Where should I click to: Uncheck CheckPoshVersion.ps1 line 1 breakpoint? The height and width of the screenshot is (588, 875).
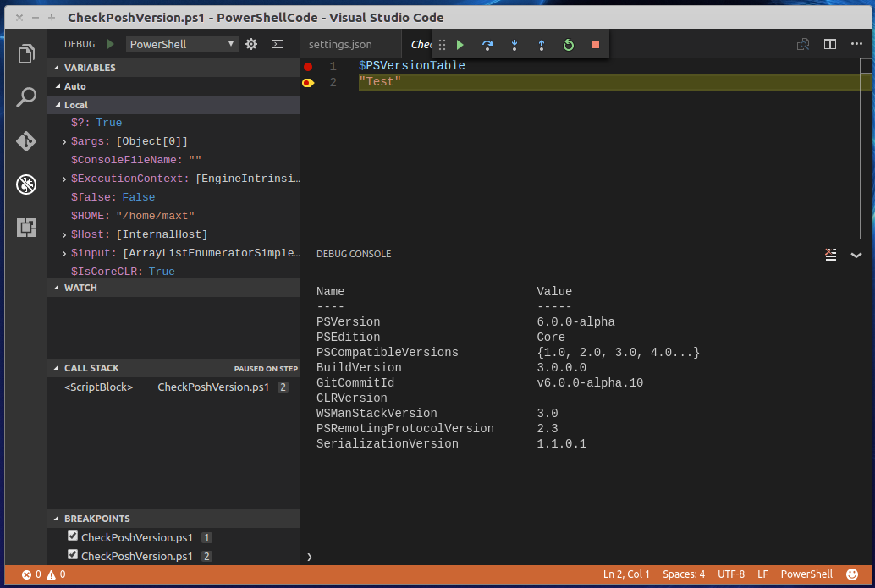pos(73,536)
